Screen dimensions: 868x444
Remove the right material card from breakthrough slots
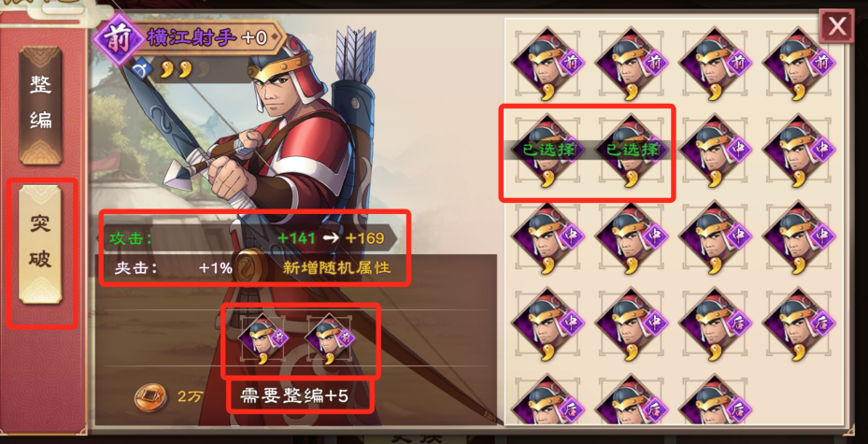click(x=331, y=338)
